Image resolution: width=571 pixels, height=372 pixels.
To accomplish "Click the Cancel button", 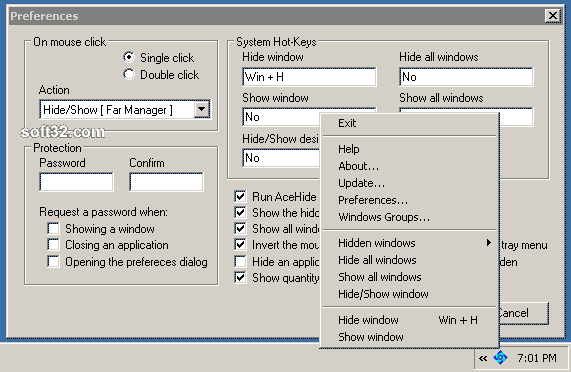I will coord(524,313).
